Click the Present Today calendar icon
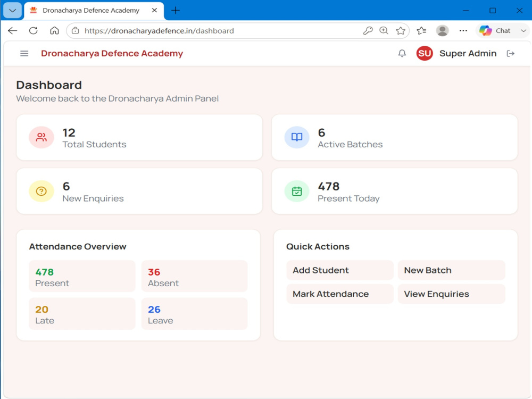The width and height of the screenshot is (532, 399). pyautogui.click(x=297, y=191)
